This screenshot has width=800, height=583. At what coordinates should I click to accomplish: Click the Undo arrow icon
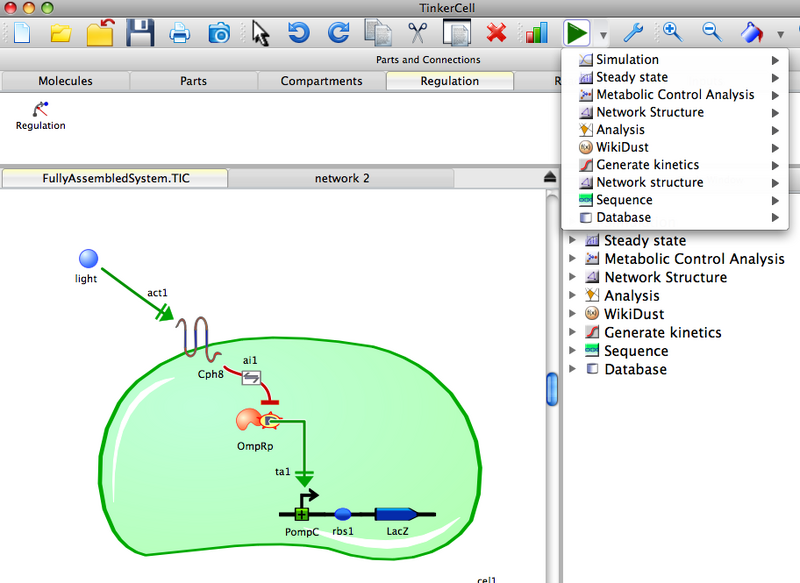click(298, 33)
